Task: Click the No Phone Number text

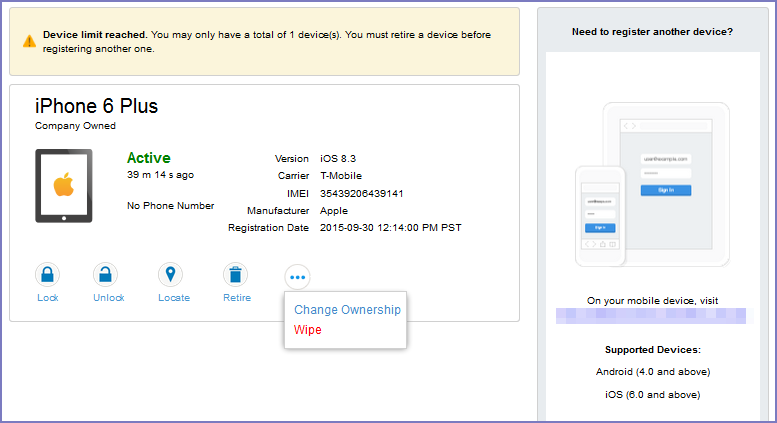Action: [x=170, y=206]
